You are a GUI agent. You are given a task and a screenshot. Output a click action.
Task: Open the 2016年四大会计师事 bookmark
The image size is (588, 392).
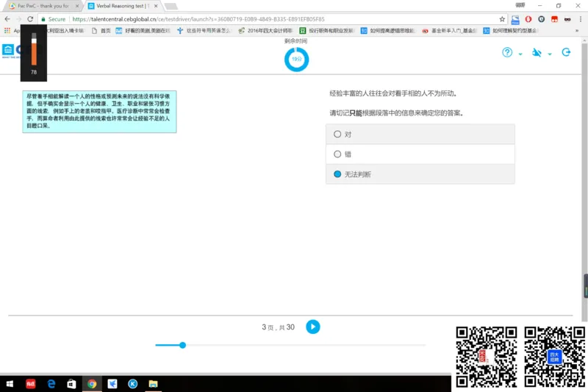point(265,31)
